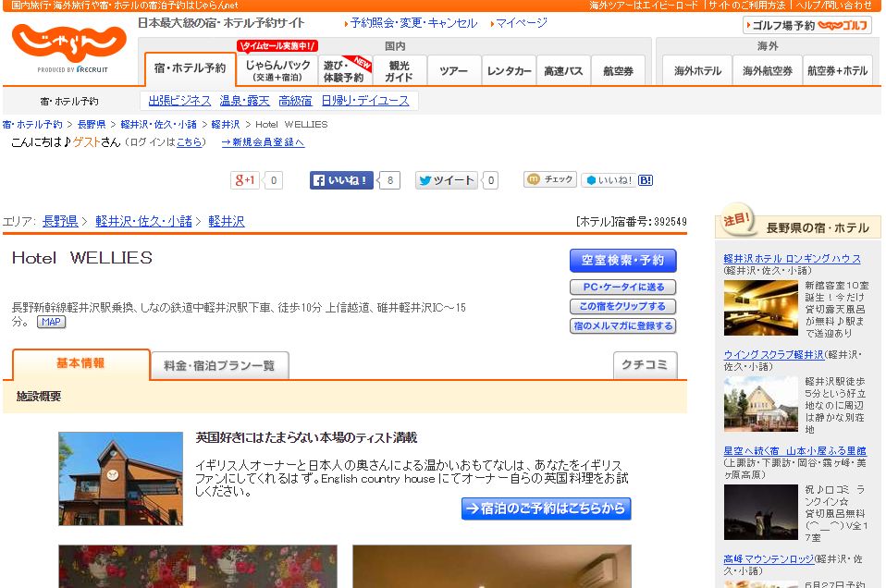
Task: Click 長野県 in the エリア row
Action: [60, 221]
